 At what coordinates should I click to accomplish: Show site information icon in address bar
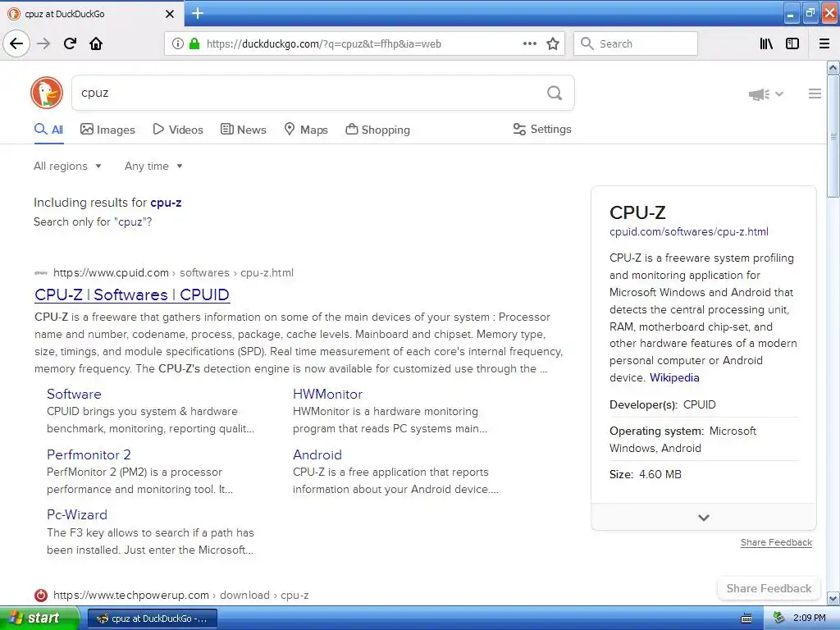tap(177, 44)
